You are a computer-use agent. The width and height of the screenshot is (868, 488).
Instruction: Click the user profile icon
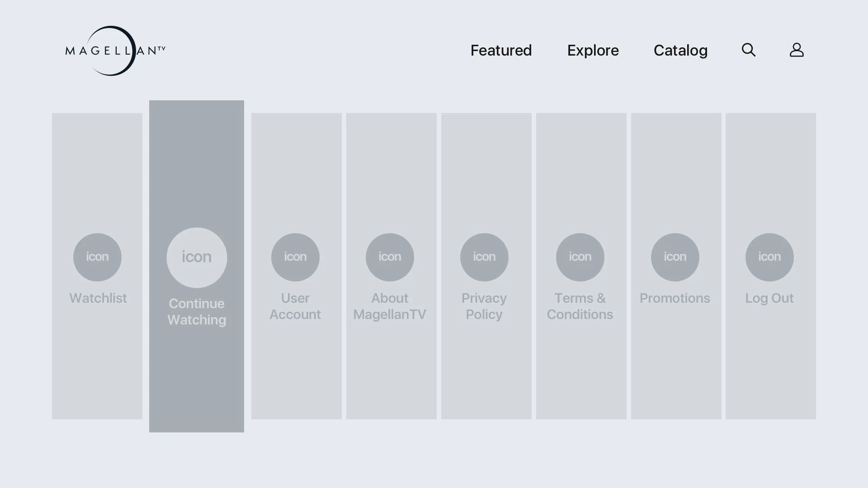(x=797, y=50)
